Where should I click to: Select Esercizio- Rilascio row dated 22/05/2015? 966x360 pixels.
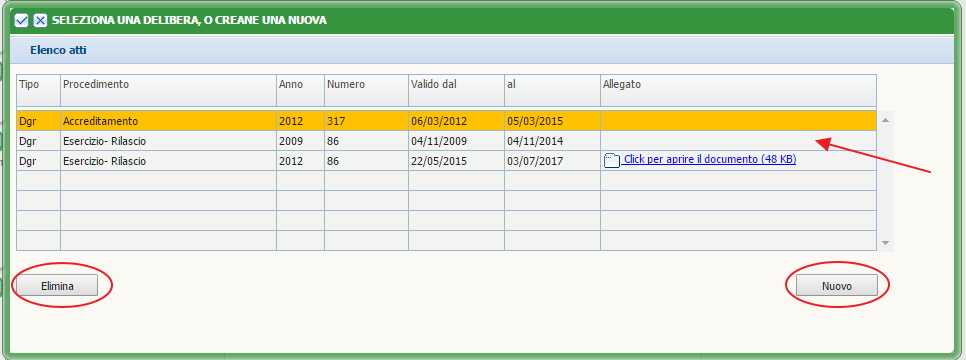click(446, 161)
